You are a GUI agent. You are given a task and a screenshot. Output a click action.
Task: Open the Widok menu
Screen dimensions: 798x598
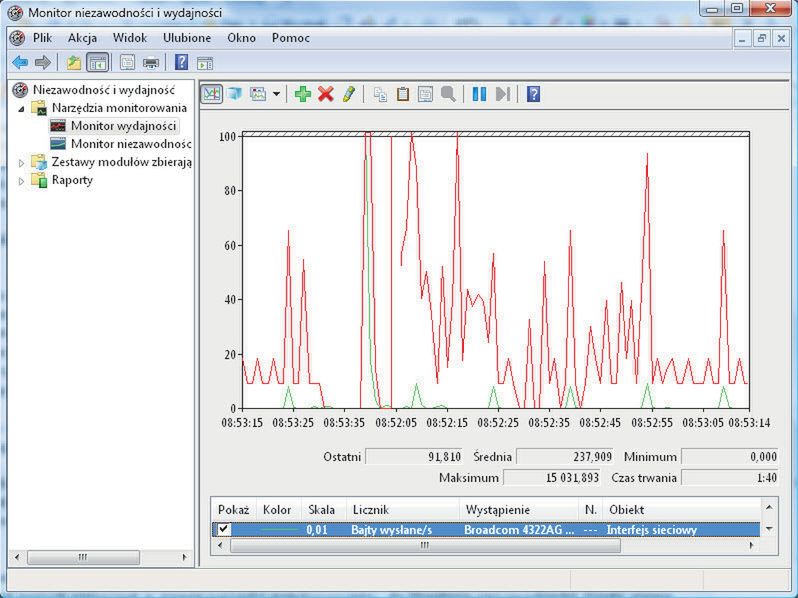tap(130, 38)
